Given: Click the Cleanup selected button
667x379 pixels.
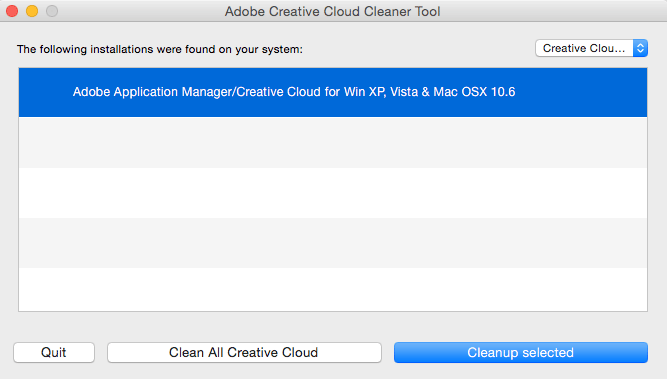Looking at the screenshot, I should point(521,352).
